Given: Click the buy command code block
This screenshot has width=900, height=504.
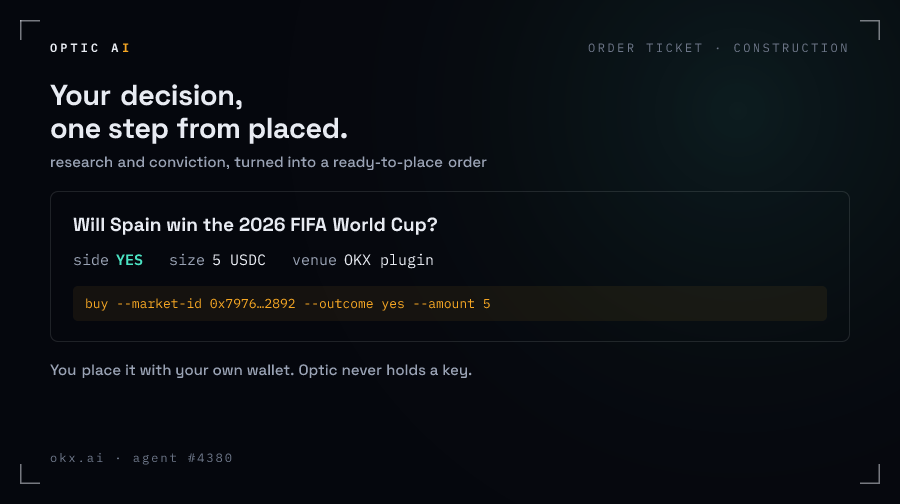Looking at the screenshot, I should (x=449, y=304).
